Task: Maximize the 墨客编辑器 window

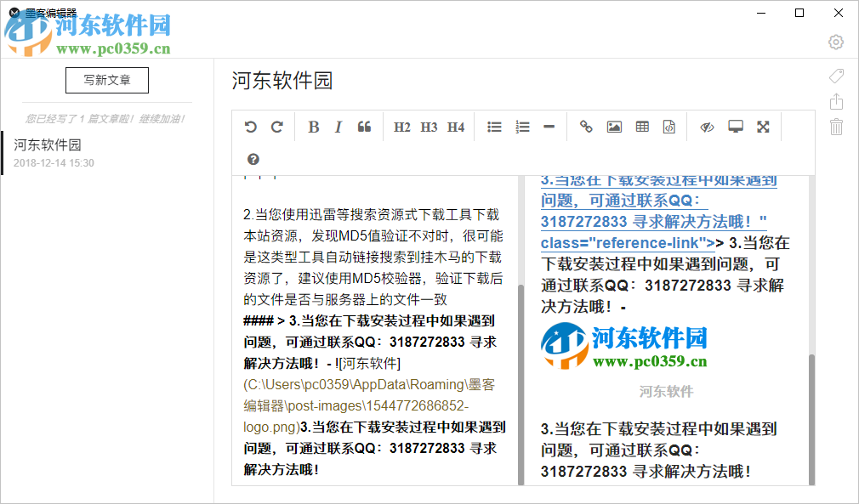Action: 799,13
